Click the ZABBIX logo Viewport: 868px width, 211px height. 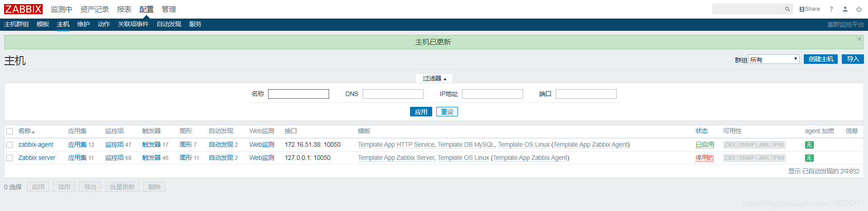click(24, 9)
